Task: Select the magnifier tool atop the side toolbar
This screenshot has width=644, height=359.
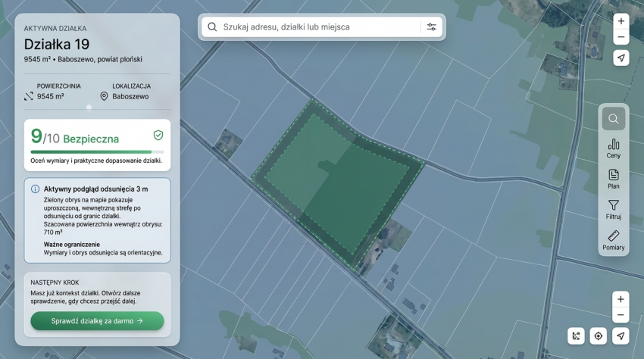Action: tap(614, 118)
